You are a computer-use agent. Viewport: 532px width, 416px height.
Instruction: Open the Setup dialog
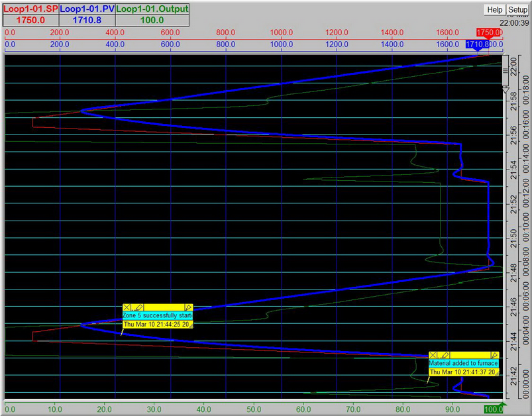[x=517, y=9]
